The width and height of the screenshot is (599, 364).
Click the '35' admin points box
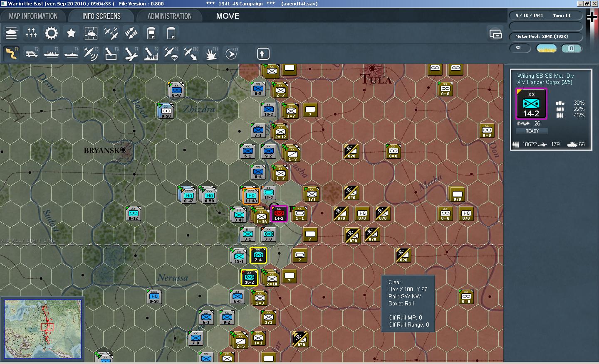tap(520, 48)
